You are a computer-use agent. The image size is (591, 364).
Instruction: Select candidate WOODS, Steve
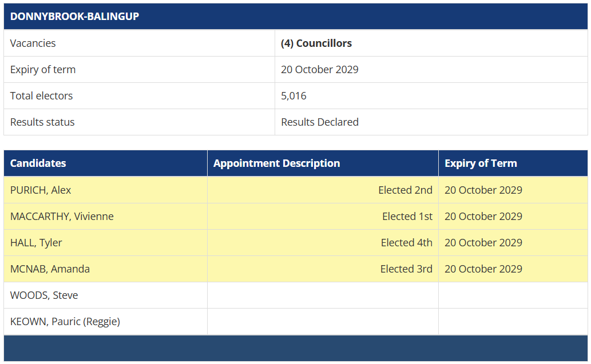tap(44, 295)
